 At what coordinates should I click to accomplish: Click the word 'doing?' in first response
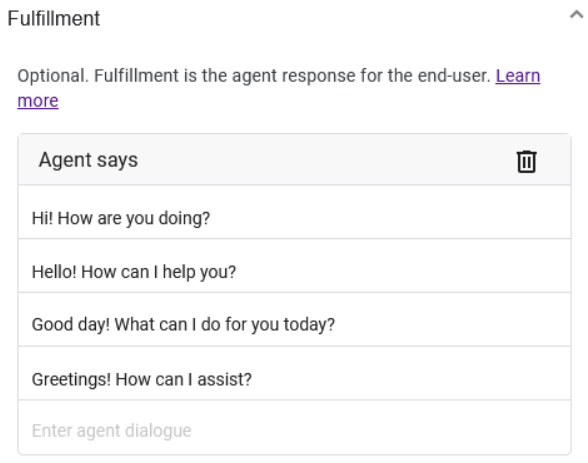[184, 218]
